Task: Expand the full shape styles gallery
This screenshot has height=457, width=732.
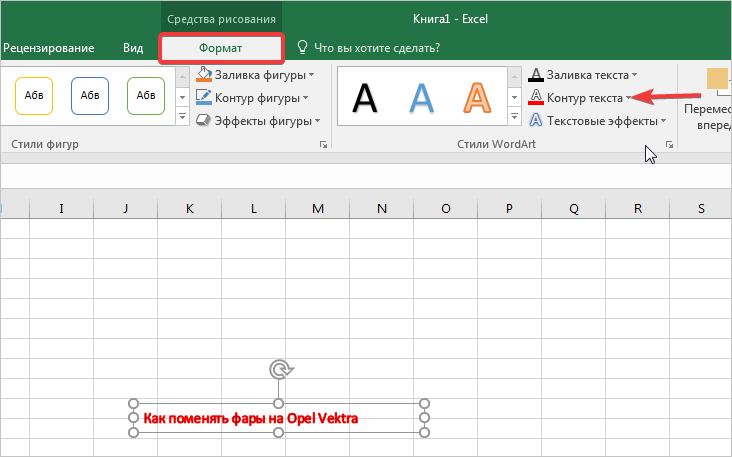Action: (183, 116)
